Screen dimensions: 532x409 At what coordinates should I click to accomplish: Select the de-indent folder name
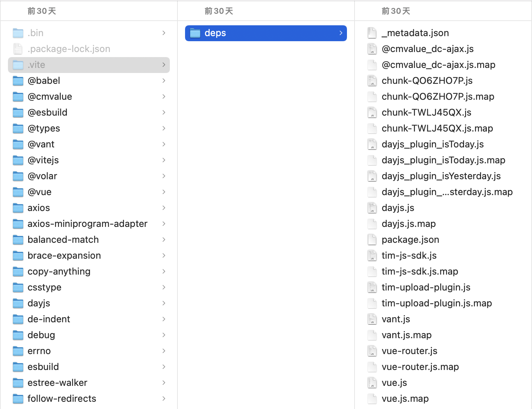(x=49, y=319)
